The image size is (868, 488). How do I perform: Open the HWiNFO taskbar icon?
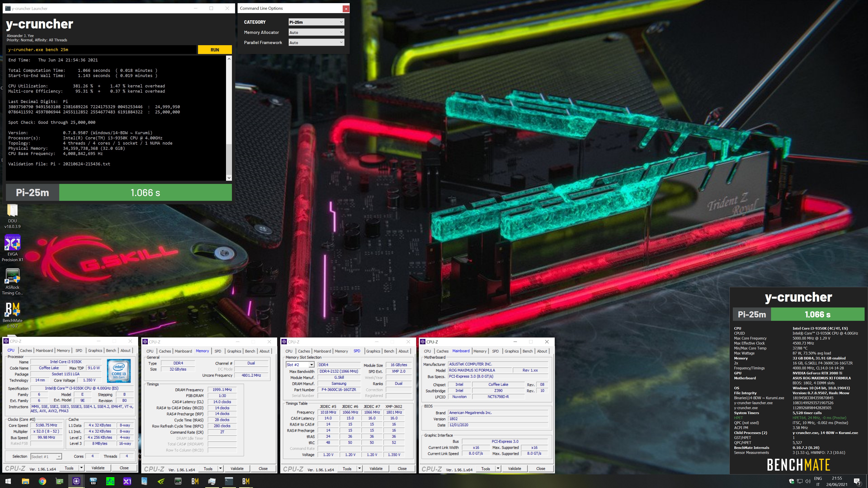click(93, 481)
